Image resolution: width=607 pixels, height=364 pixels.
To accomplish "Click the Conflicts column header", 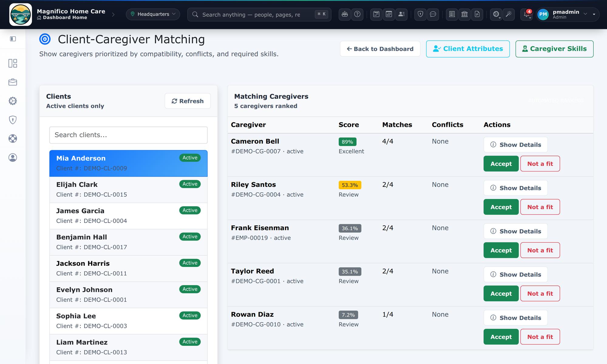I will click(x=447, y=125).
